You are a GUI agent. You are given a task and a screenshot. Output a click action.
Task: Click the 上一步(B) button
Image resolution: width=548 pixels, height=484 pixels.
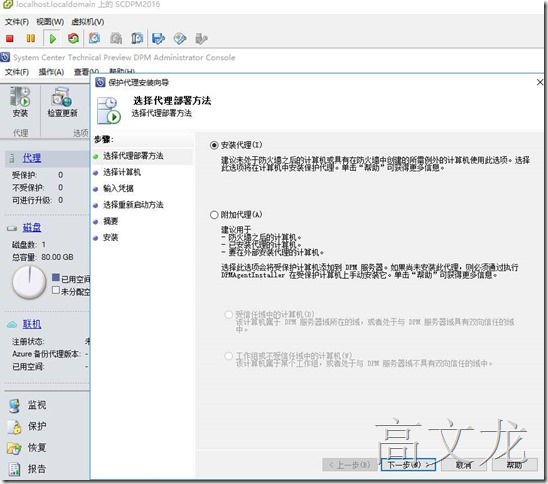click(349, 465)
